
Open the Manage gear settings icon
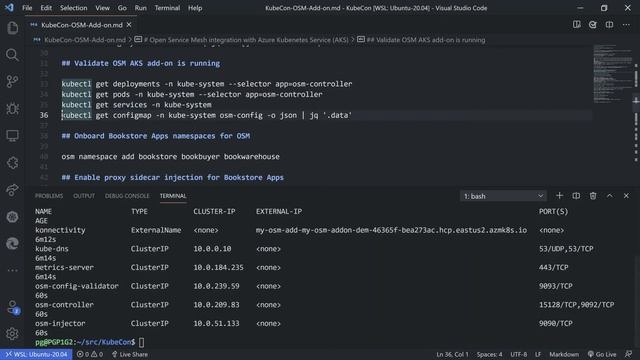click(12, 334)
